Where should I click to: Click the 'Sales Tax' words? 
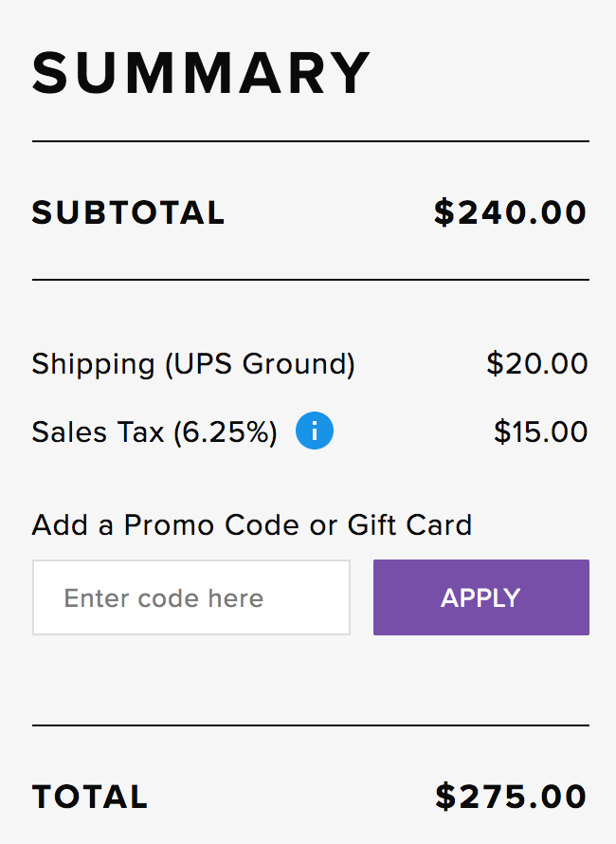click(98, 432)
